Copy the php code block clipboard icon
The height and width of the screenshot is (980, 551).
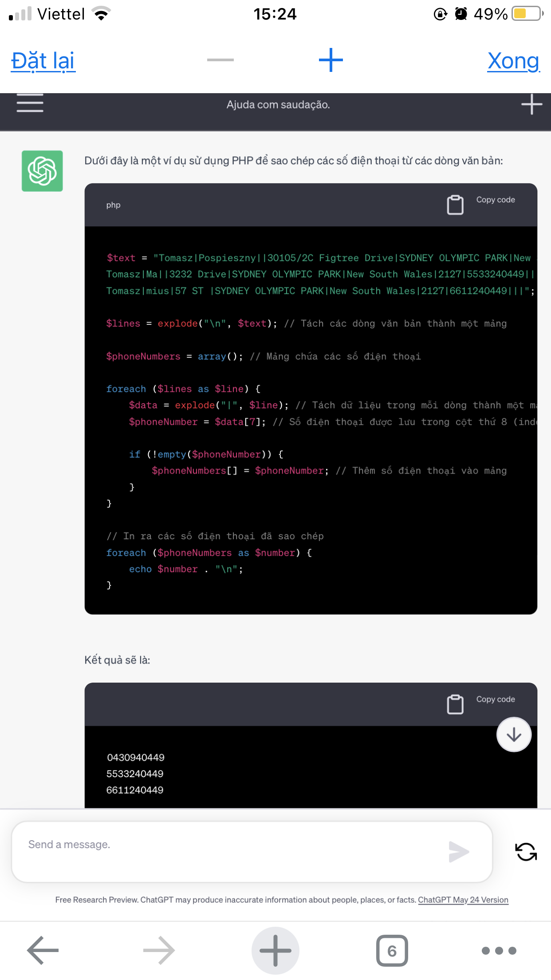(455, 205)
